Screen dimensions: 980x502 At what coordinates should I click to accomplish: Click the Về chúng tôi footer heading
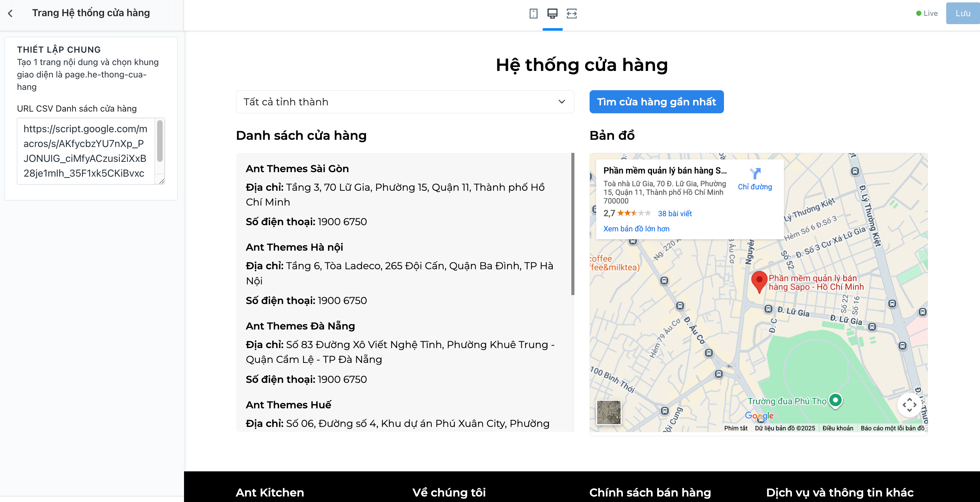click(x=449, y=492)
